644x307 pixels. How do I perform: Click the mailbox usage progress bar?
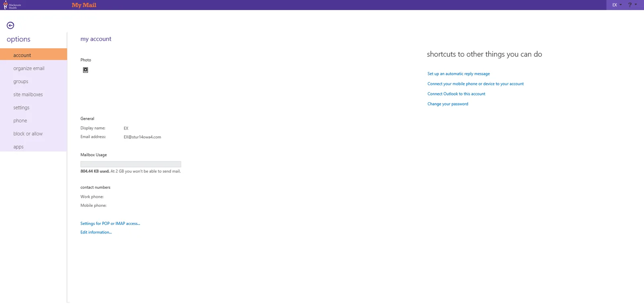click(x=131, y=164)
